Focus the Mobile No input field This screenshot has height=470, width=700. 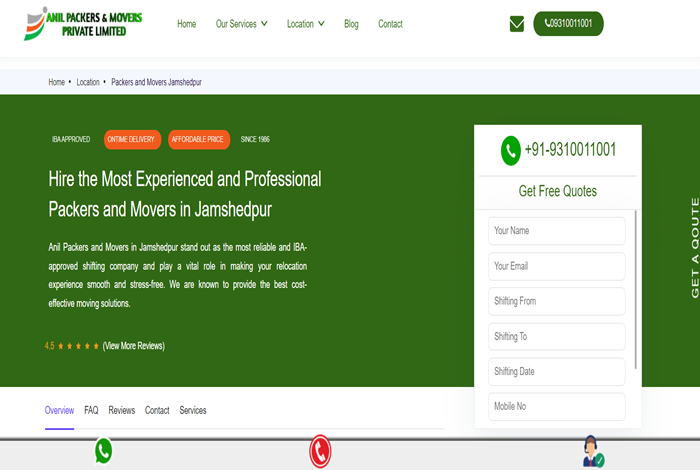(x=557, y=407)
